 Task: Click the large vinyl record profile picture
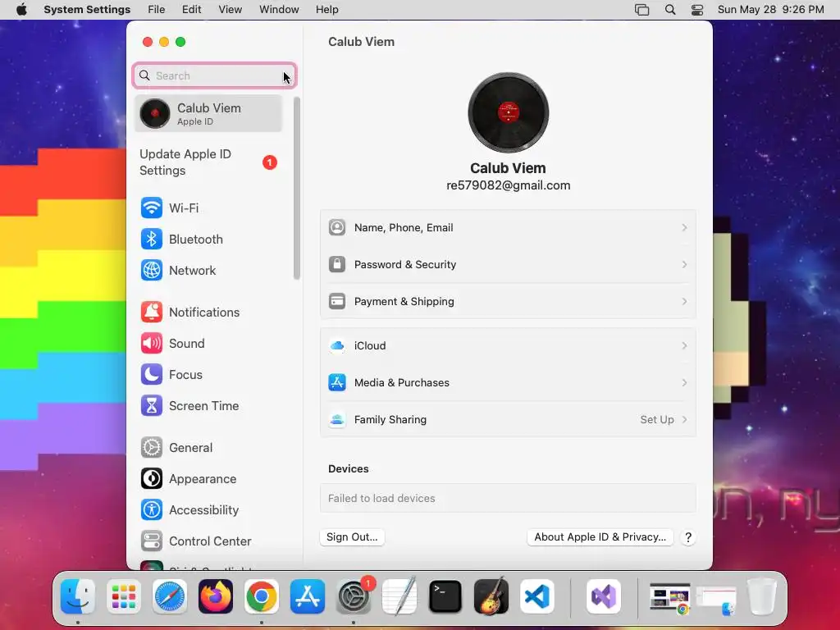click(x=509, y=112)
